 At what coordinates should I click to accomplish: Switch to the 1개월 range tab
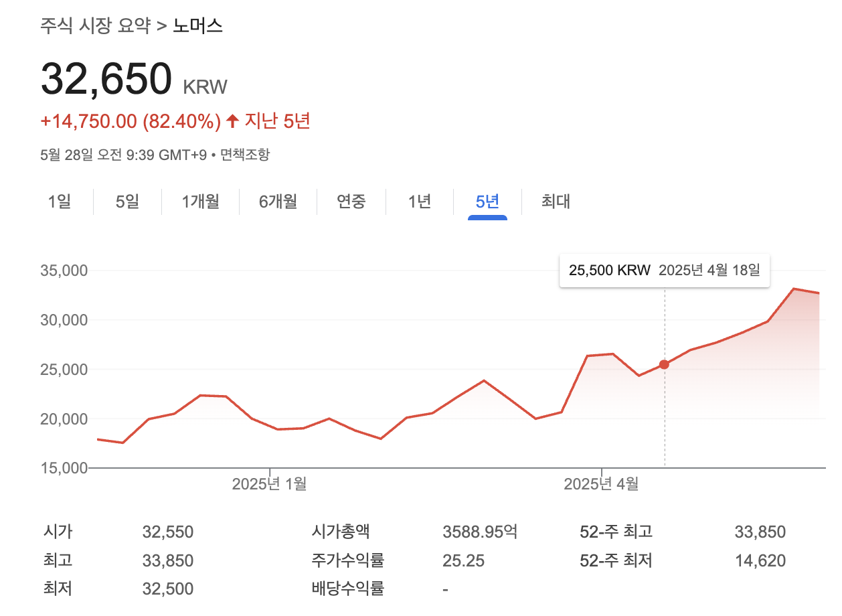(200, 201)
